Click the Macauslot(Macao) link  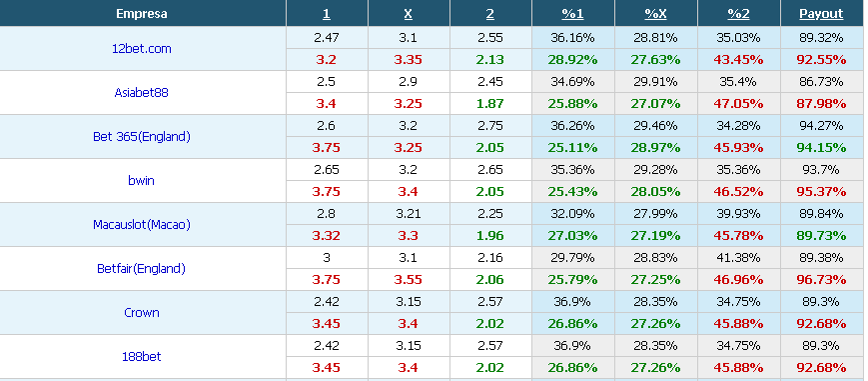point(141,225)
